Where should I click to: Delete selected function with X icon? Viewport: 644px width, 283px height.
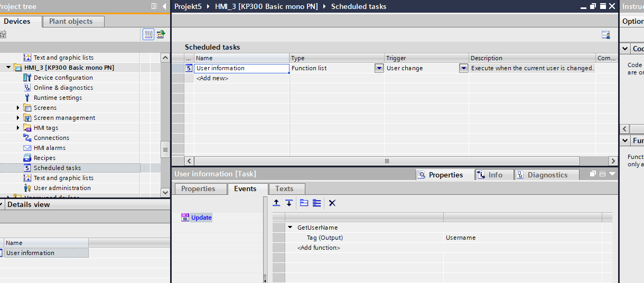click(332, 203)
